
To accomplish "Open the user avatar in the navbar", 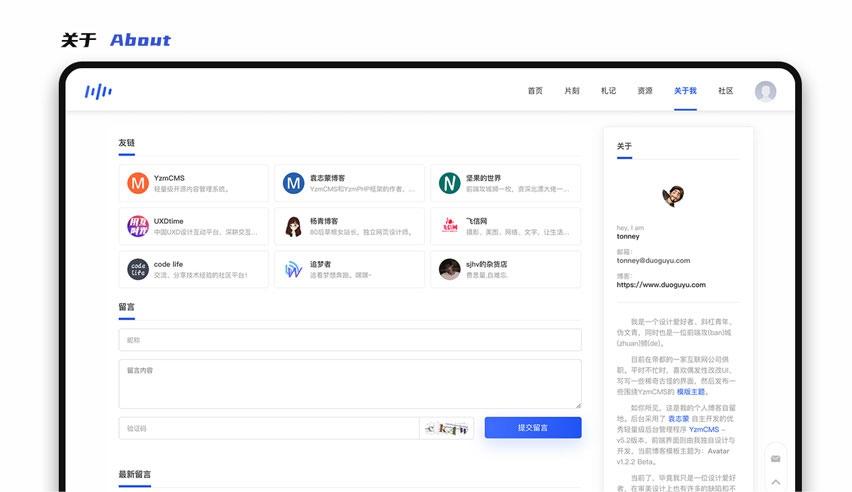I will [x=765, y=91].
